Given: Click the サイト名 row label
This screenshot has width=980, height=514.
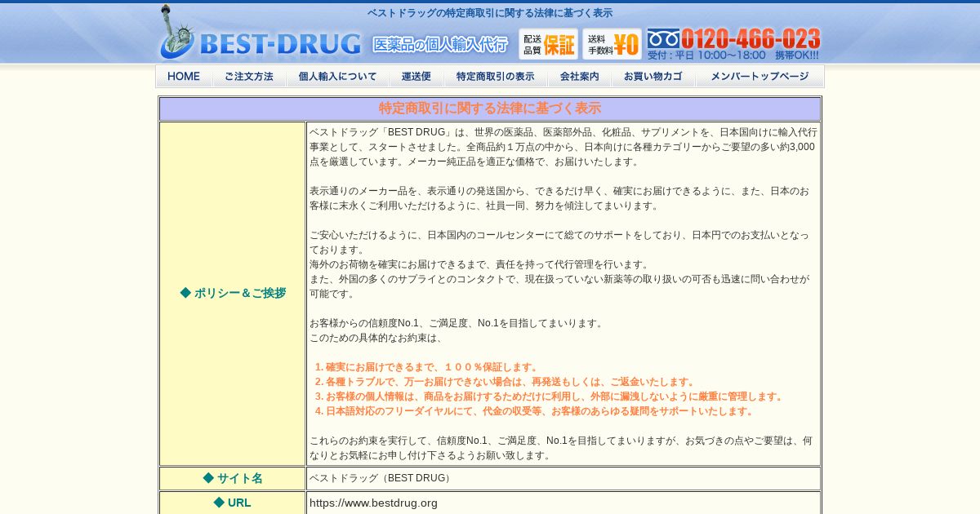Looking at the screenshot, I should coord(233,478).
